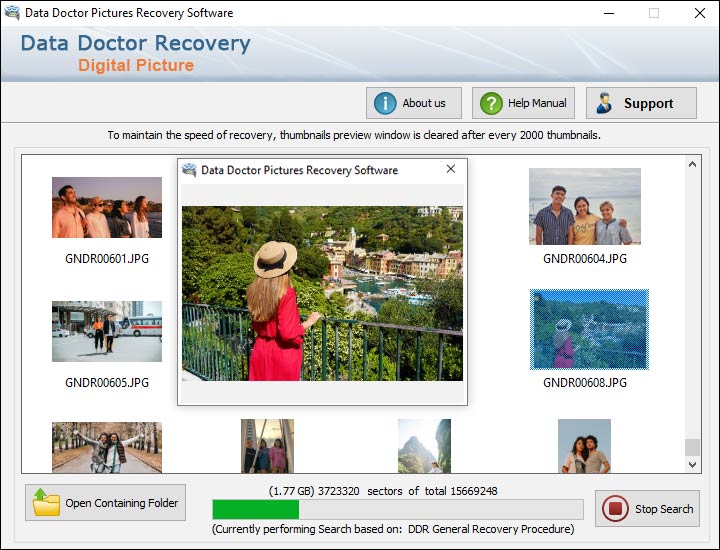Image resolution: width=720 pixels, height=550 pixels.
Task: Select thumbnail of two women in park
Action: (107, 448)
